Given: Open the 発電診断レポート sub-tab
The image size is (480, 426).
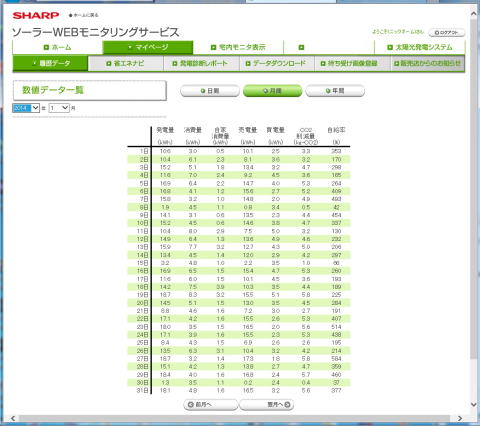Looking at the screenshot, I should tap(201, 63).
